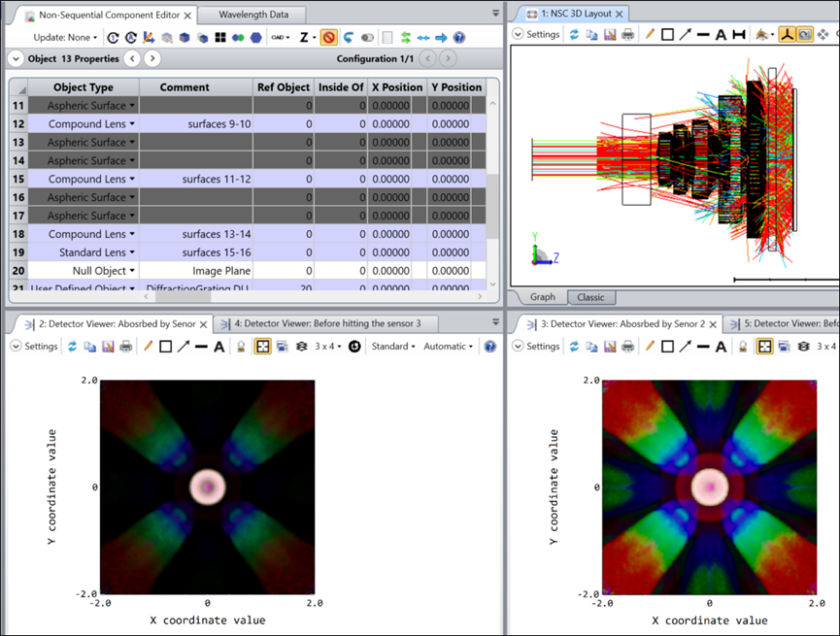Toggle the rotation mode button in 3D Layout
Viewport: 840px width, 636px height.
[x=805, y=34]
